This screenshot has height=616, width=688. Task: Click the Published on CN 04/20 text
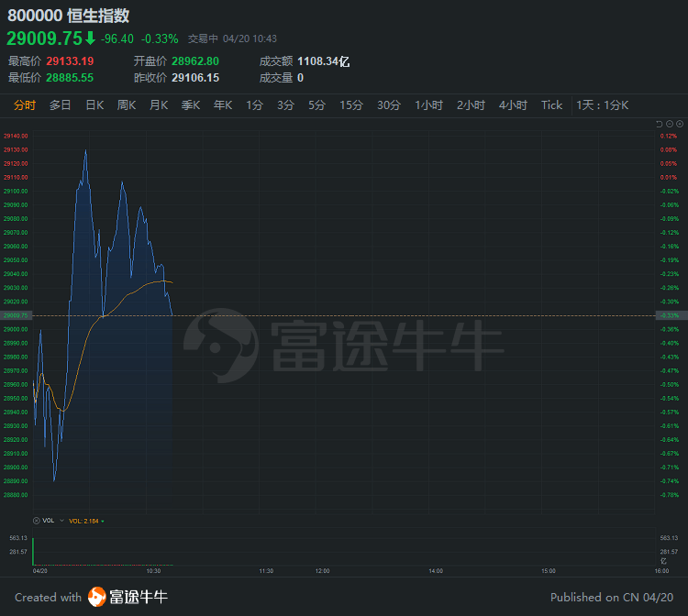click(x=612, y=598)
